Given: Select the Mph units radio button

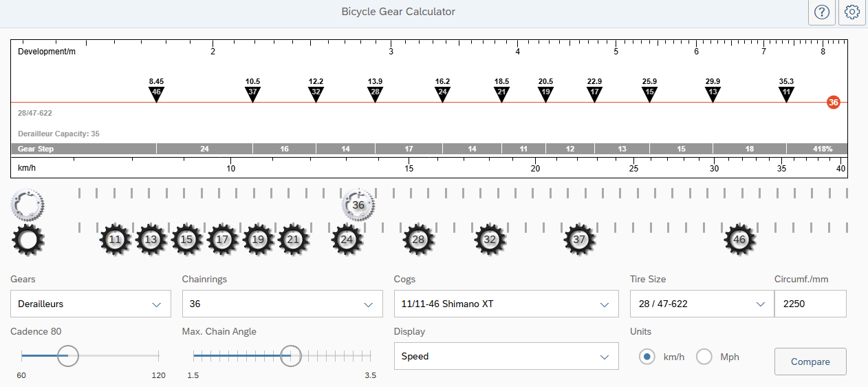Looking at the screenshot, I should 704,357.
